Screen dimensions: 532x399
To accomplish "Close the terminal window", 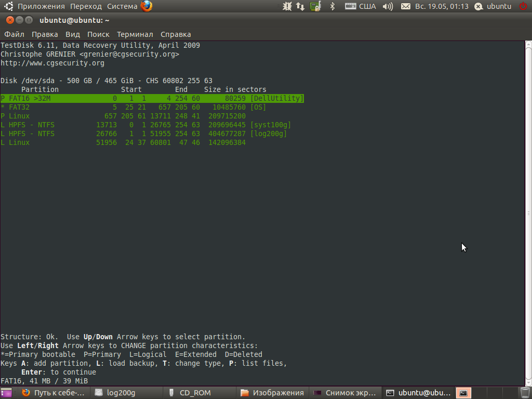I will click(10, 20).
